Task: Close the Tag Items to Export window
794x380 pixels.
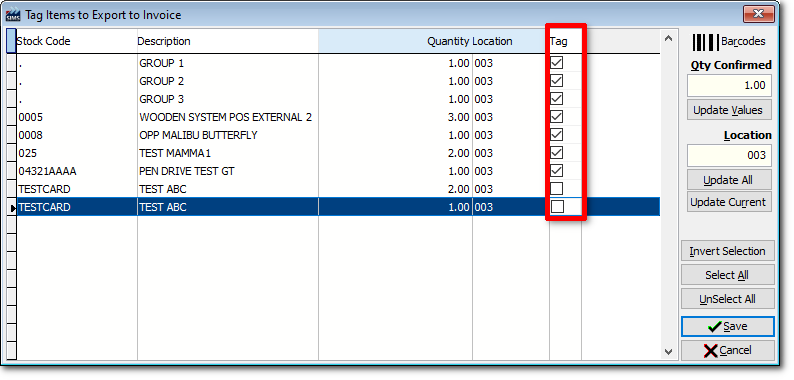Action: pos(759,14)
